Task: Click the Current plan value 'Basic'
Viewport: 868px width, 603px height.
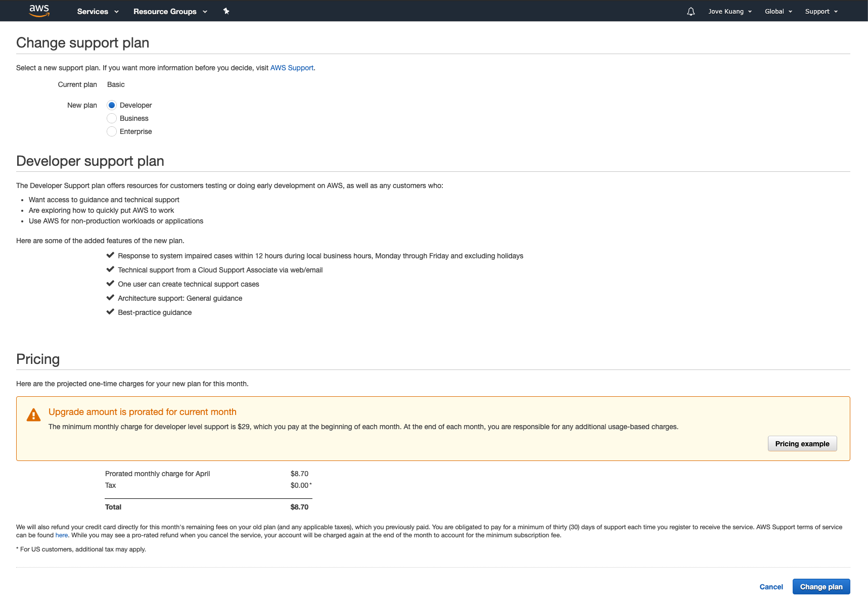Action: pyautogui.click(x=116, y=84)
